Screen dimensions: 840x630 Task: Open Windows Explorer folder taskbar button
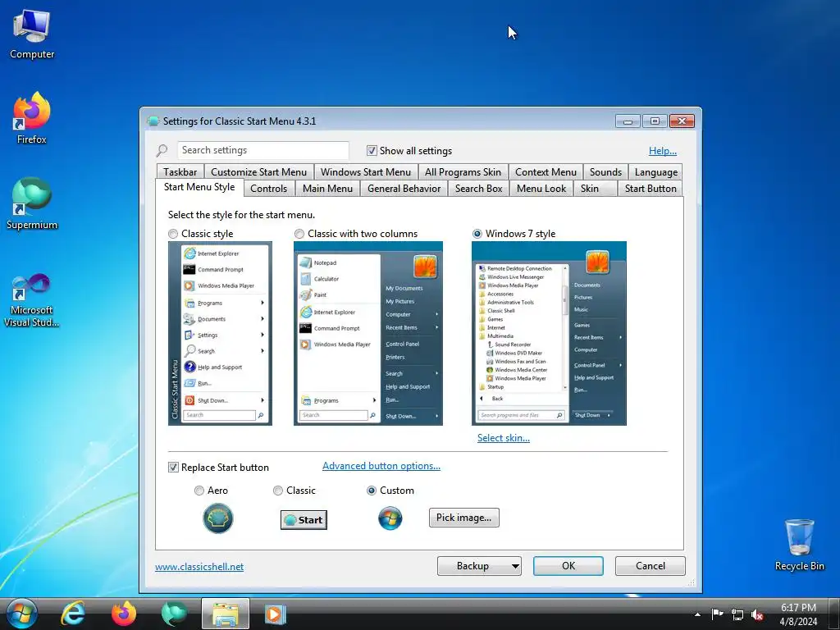226,614
